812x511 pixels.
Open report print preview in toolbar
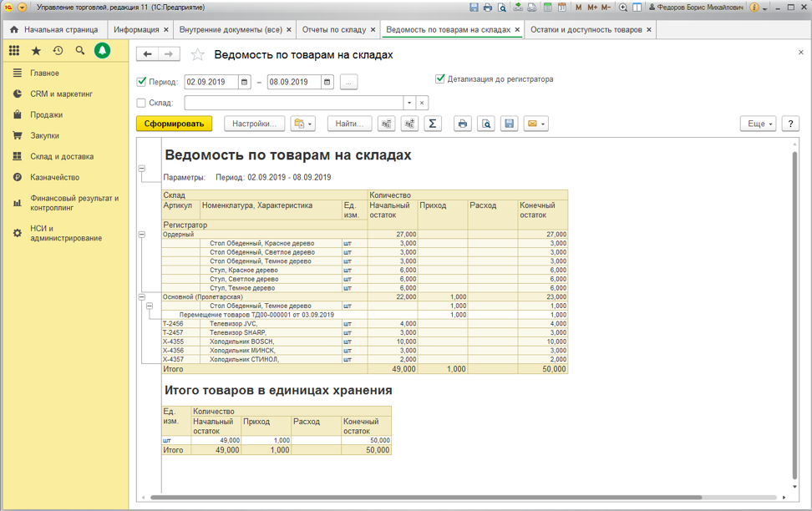coord(485,124)
